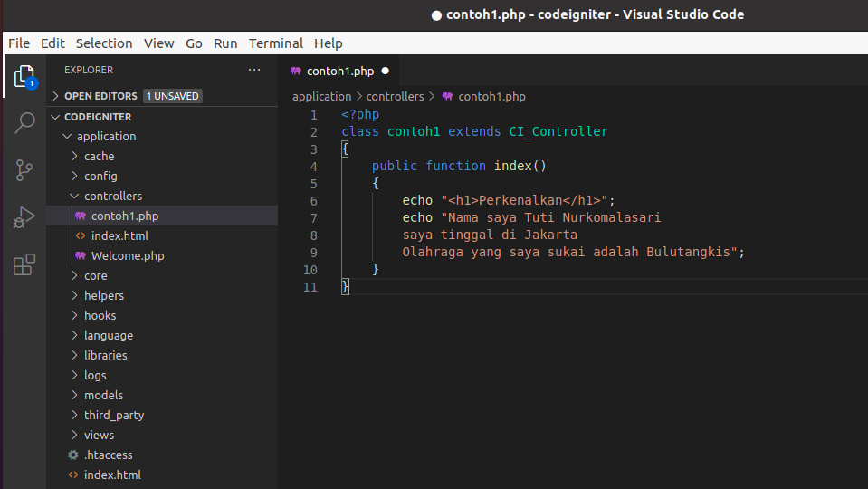
Task: Select the contoh1.php editor tab
Action: click(x=339, y=71)
